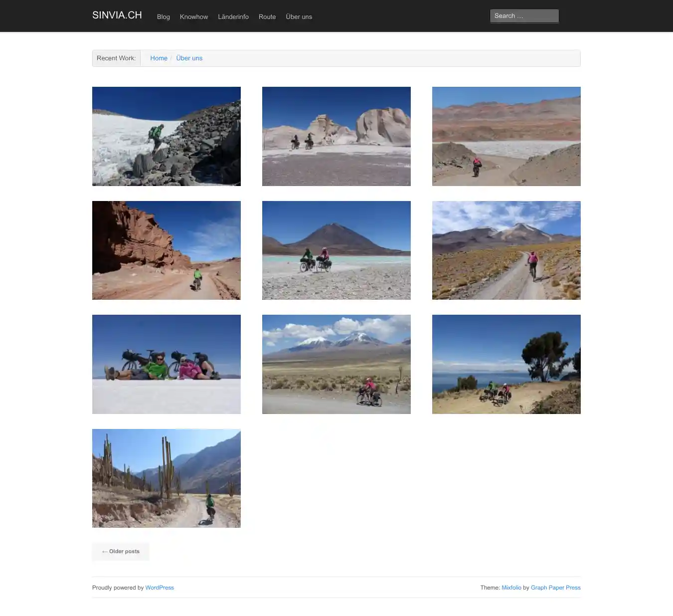This screenshot has width=673, height=616.
Task: Click the Older posts button
Action: pyautogui.click(x=121, y=551)
